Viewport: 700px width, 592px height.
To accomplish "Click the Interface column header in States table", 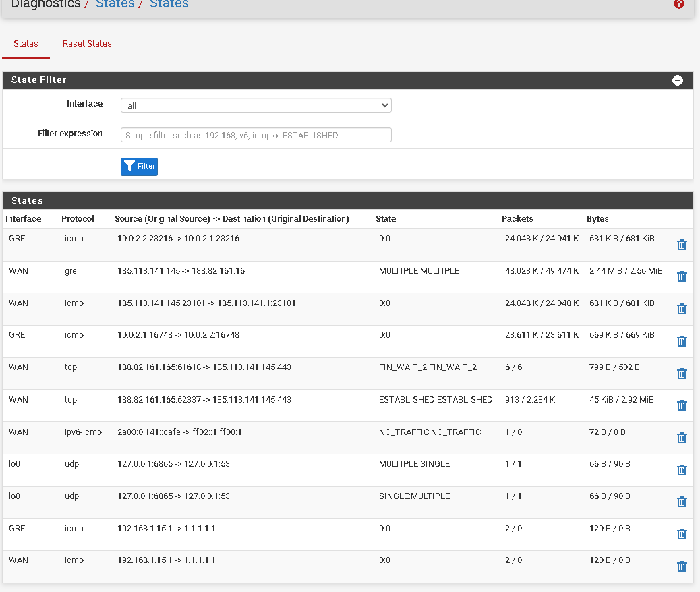I will 23,218.
